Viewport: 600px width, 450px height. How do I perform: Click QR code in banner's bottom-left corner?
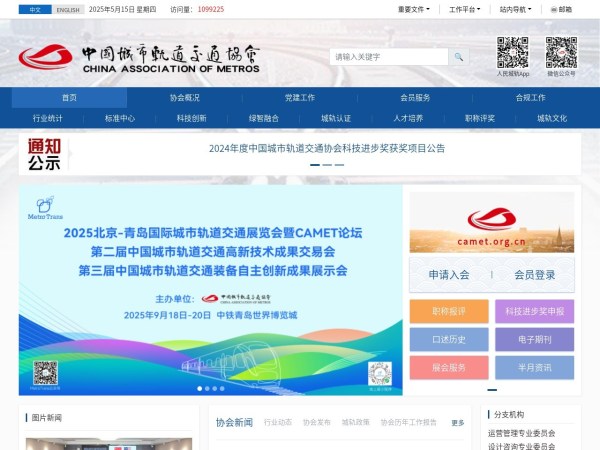click(x=45, y=373)
